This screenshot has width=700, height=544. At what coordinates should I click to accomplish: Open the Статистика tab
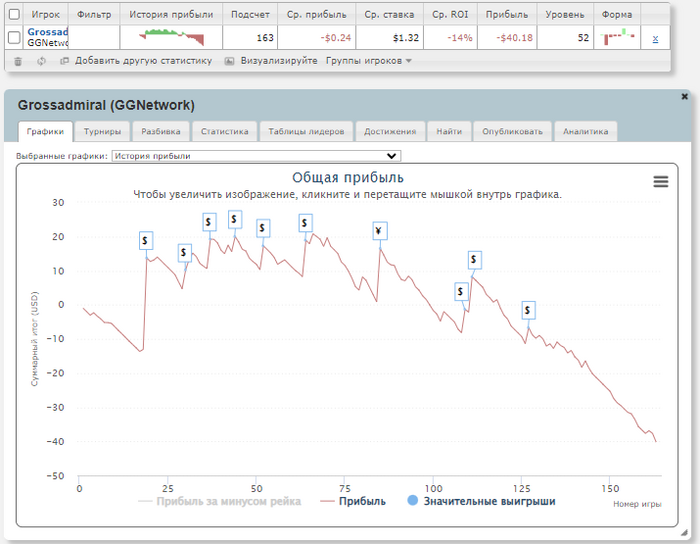[x=225, y=131]
